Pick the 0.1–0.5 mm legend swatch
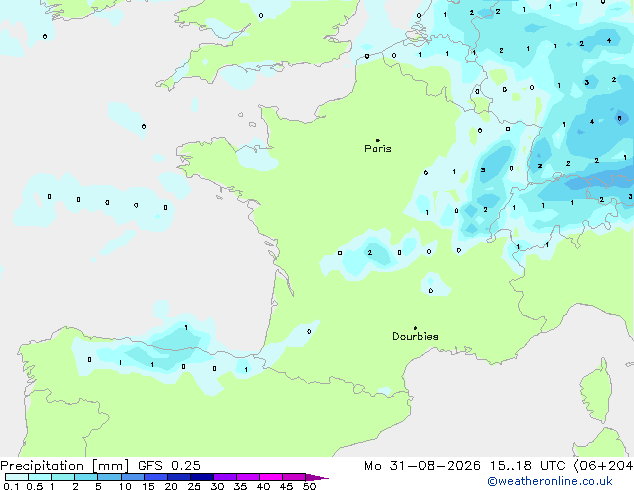 click(x=17, y=477)
